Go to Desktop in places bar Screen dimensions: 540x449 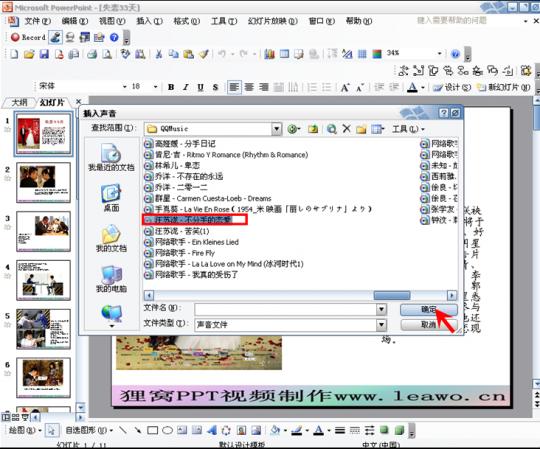[x=111, y=198]
